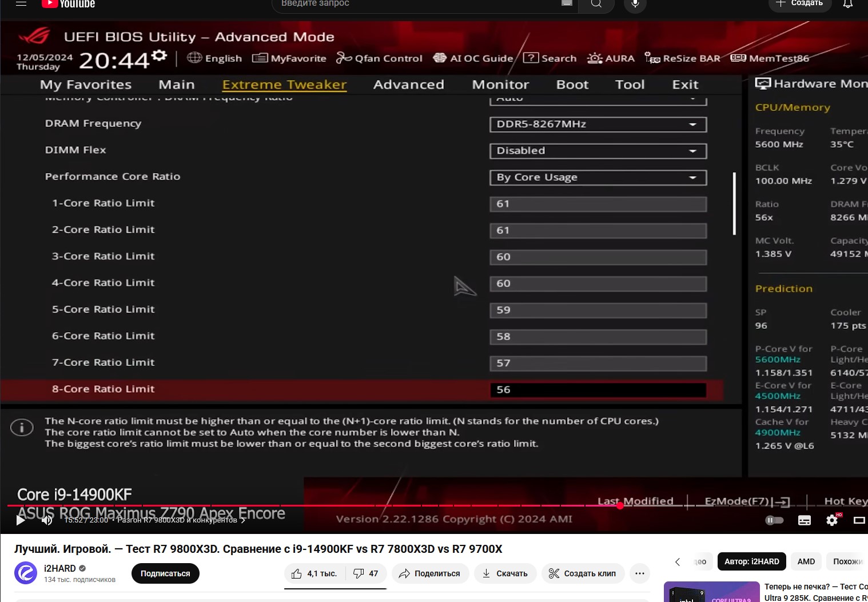Toggle autoplay switch in the player
The height and width of the screenshot is (602, 868).
click(x=774, y=520)
